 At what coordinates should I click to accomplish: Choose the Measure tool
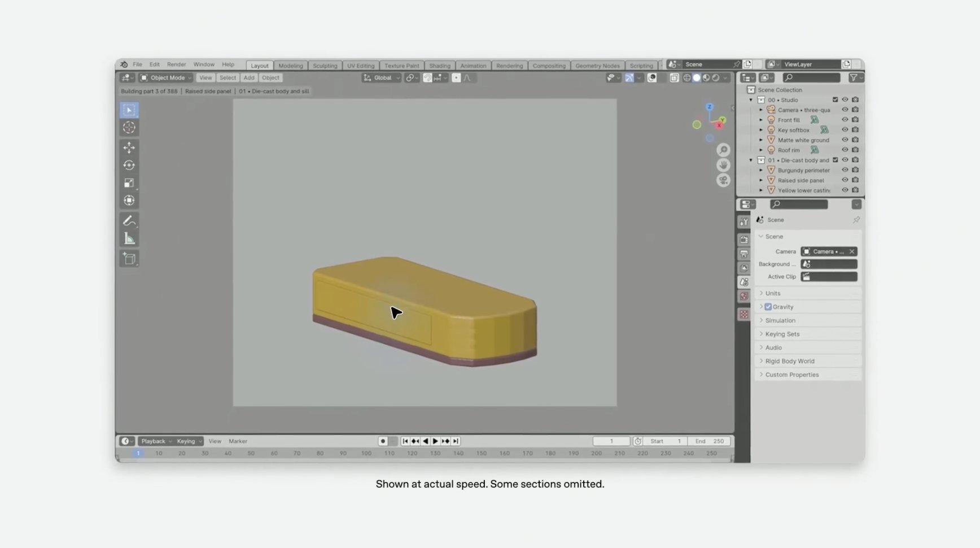(129, 238)
